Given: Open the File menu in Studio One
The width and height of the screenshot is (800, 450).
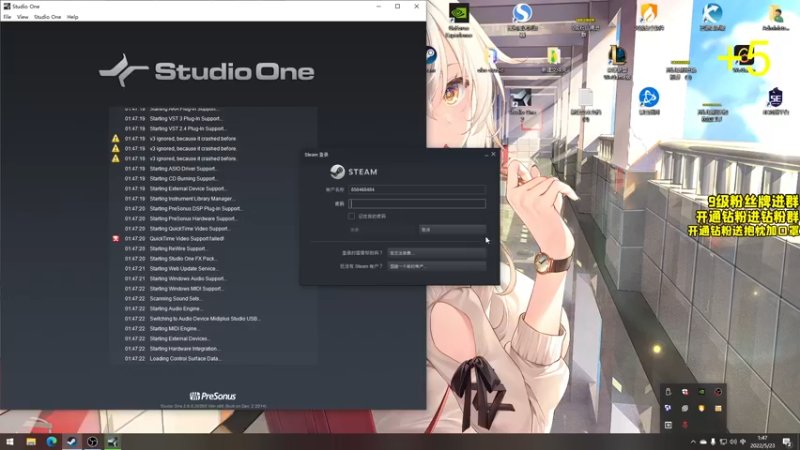Looking at the screenshot, I should [x=7, y=17].
